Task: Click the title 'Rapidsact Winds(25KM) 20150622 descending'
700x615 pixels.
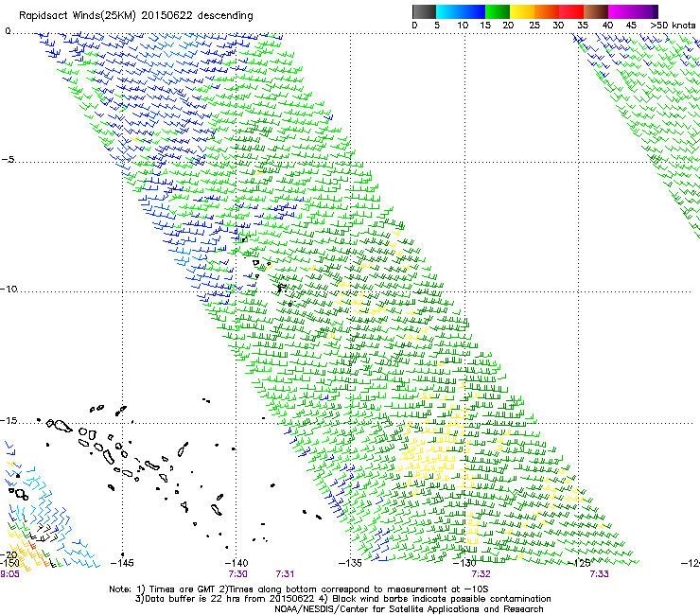Action: [135, 16]
